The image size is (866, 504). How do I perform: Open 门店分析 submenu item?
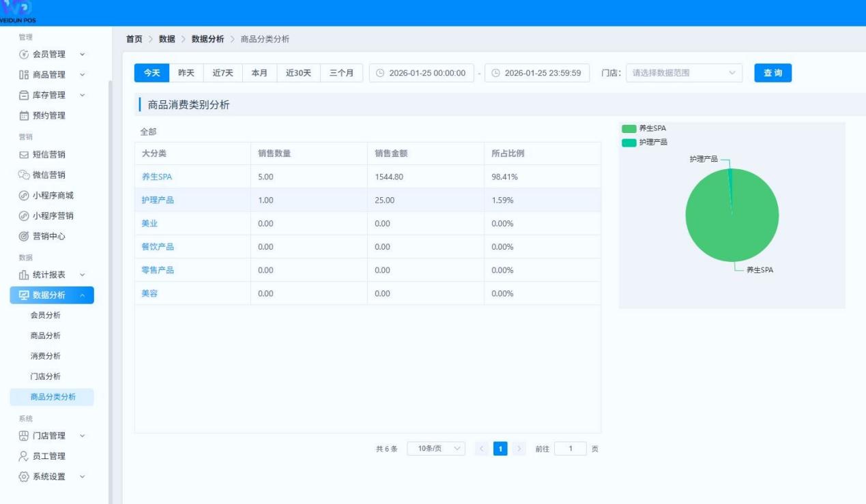click(x=46, y=376)
